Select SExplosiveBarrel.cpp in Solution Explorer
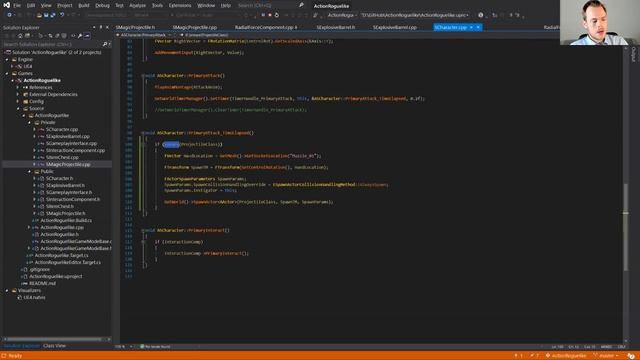640x360 pixels. pos(67,136)
